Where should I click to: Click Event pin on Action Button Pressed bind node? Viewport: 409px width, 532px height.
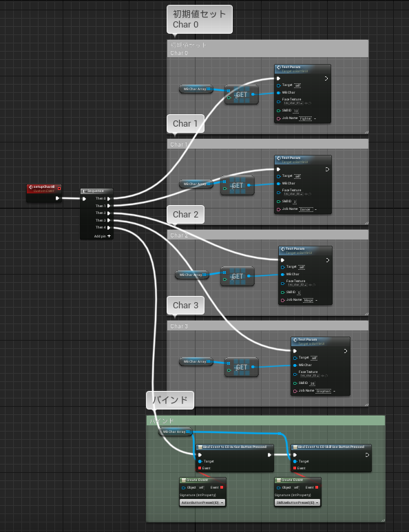200,468
